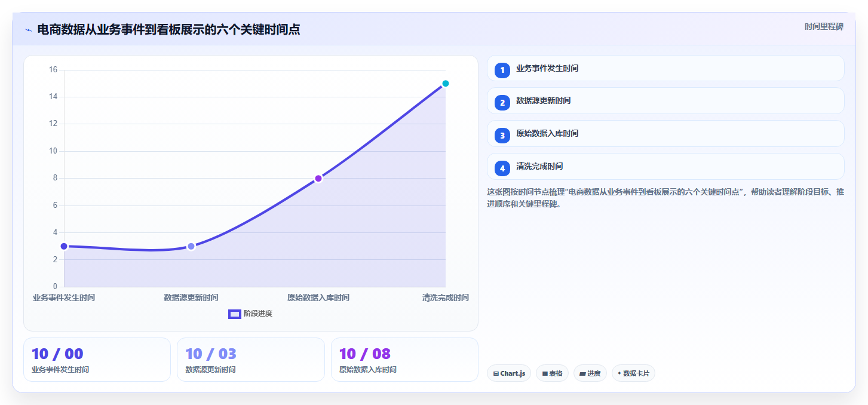Viewport: 868px width, 405px height.
Task: Click the main title 电商数据从业务事件到看板展示
Action: tap(168, 29)
